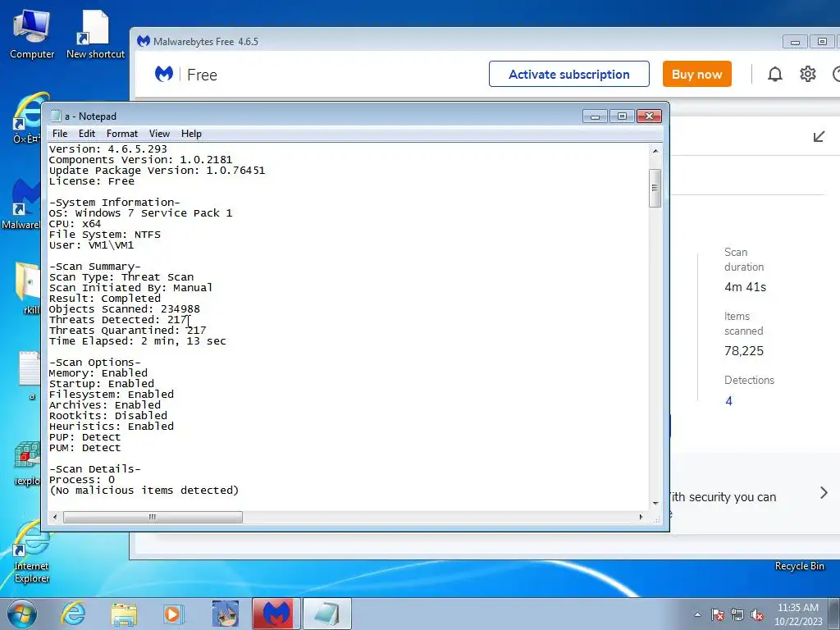Click the Buy now button

697,74
